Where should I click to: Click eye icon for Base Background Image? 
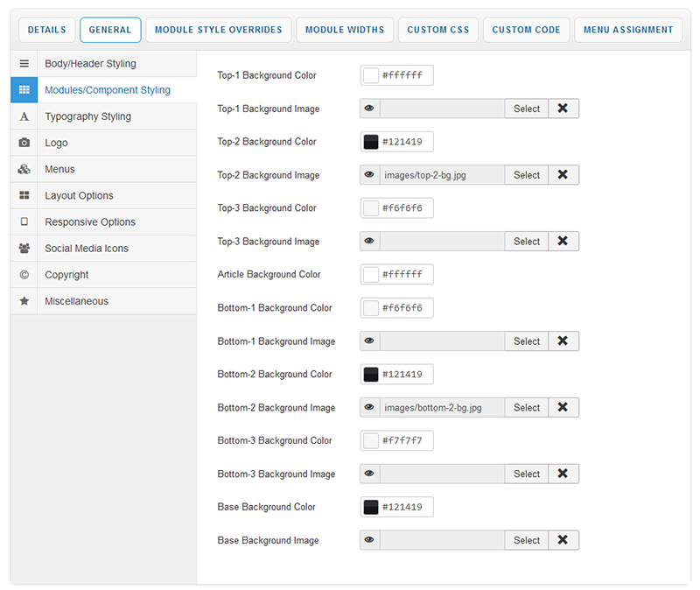[369, 540]
